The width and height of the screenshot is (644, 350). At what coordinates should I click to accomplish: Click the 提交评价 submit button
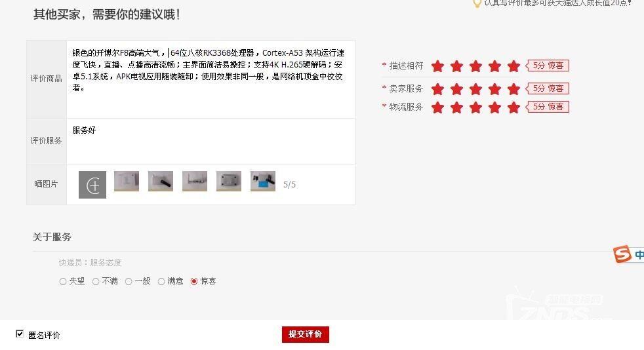(305, 334)
